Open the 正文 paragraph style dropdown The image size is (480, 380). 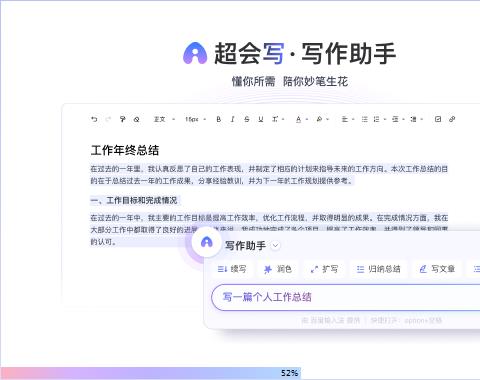[164, 119]
